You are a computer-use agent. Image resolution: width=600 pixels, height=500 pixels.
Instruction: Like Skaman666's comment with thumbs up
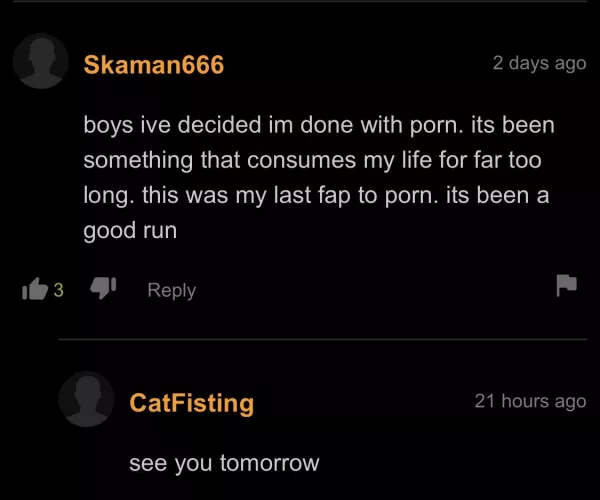click(x=35, y=289)
